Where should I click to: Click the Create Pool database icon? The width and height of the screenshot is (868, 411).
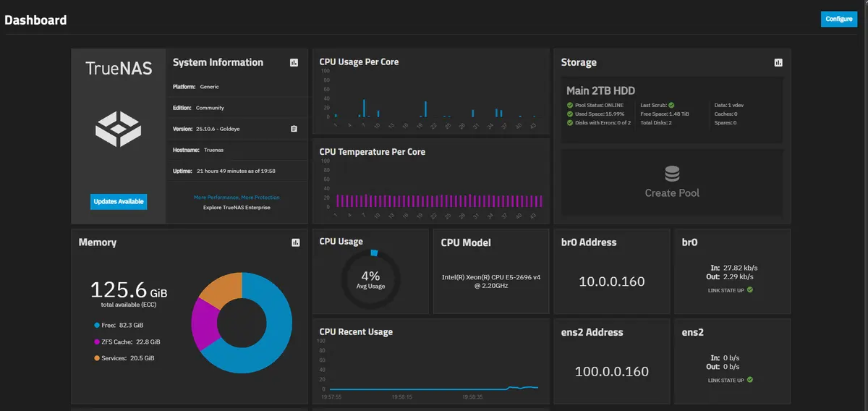pyautogui.click(x=672, y=174)
